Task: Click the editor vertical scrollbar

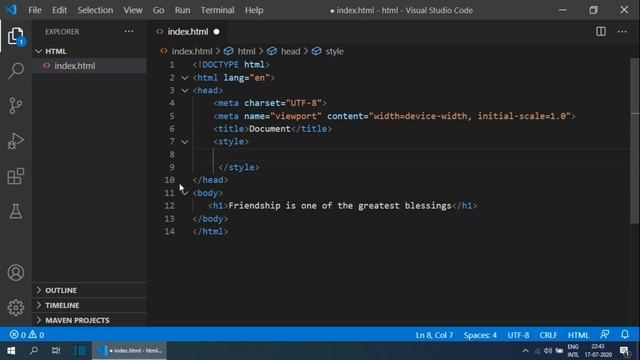Action: pos(635,141)
